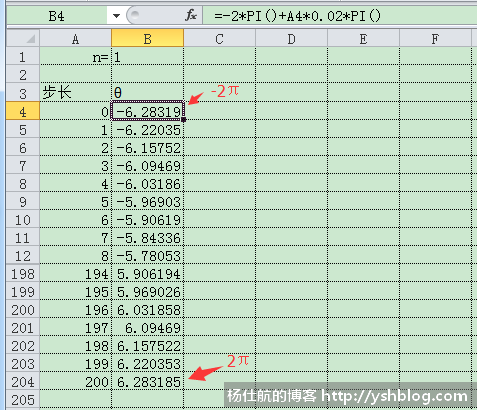Click the Select All corner triangle
The image size is (477, 410).
click(x=23, y=39)
